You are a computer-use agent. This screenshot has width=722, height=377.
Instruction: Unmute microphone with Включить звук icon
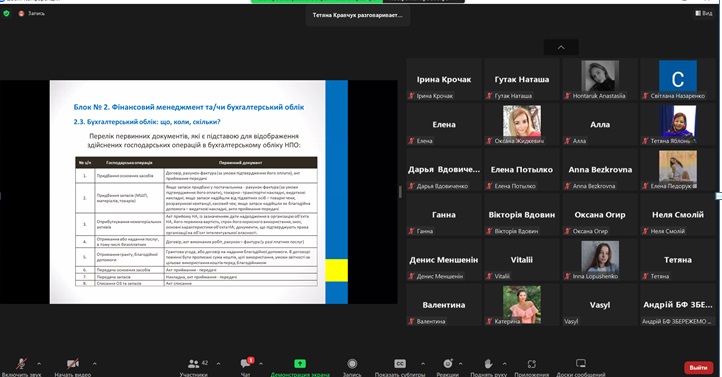[21, 364]
